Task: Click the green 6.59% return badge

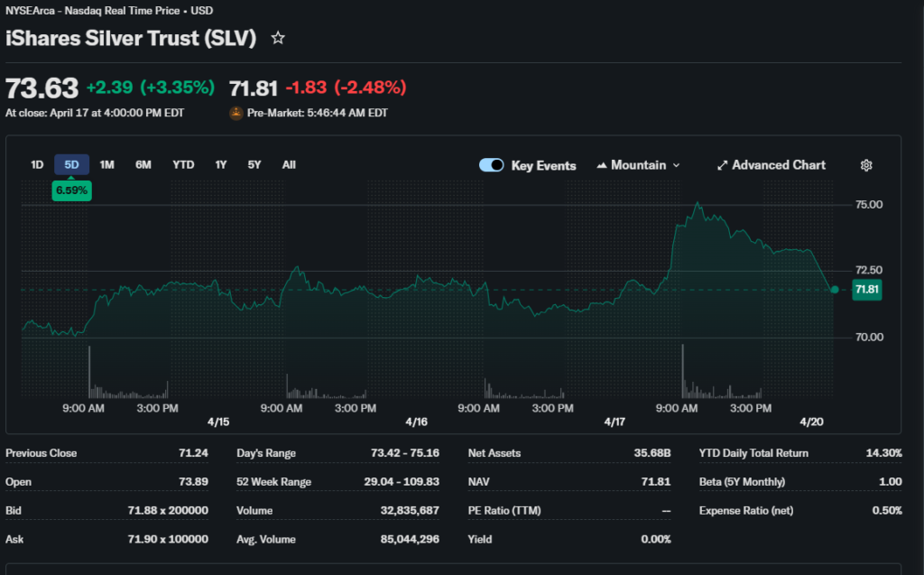Action: [71, 190]
